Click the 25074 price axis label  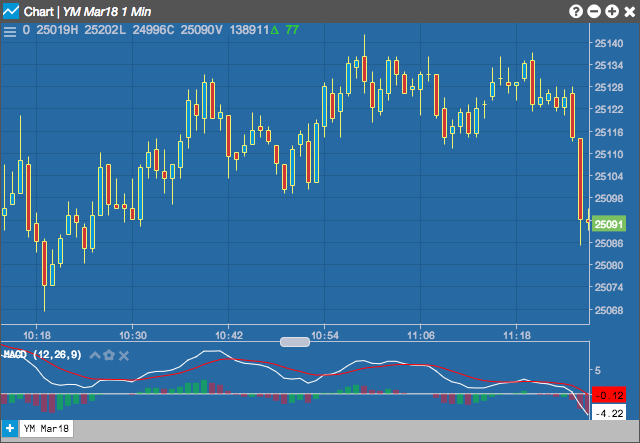609,287
